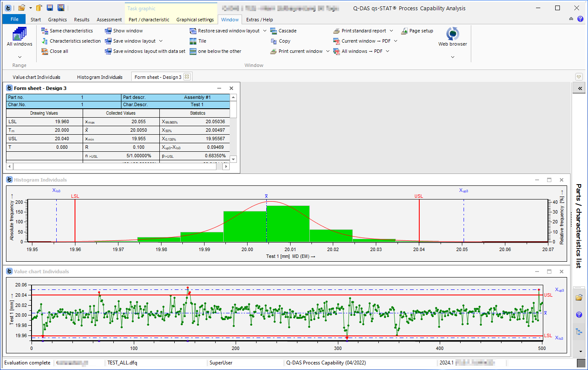The height and width of the screenshot is (370, 588).
Task: Switch to the Assessment ribbon tab
Action: (110, 20)
